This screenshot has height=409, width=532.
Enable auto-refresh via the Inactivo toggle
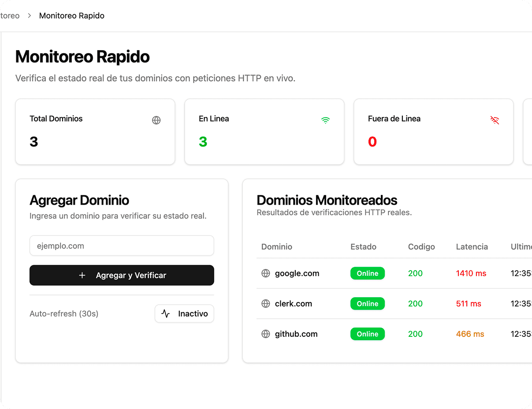tap(184, 313)
